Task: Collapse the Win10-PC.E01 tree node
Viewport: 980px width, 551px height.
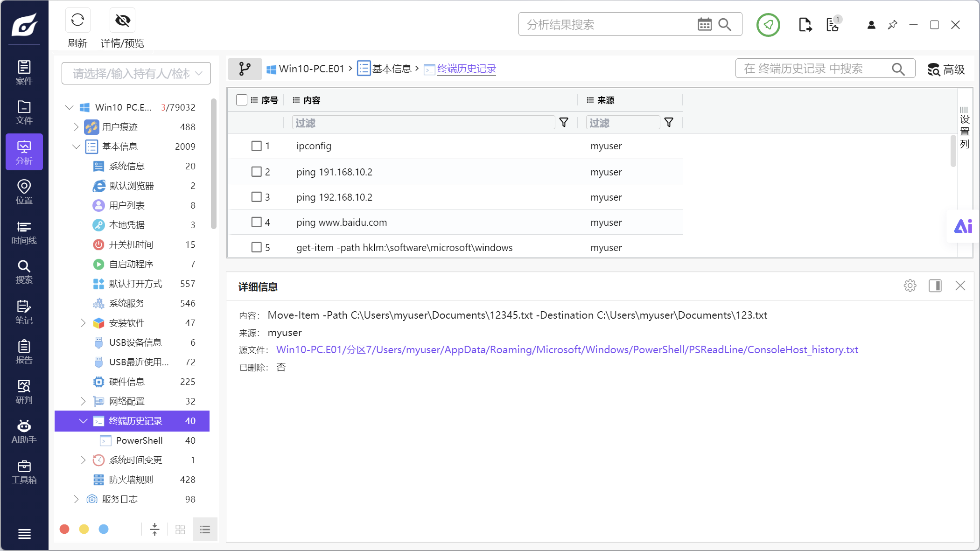Action: [70, 107]
